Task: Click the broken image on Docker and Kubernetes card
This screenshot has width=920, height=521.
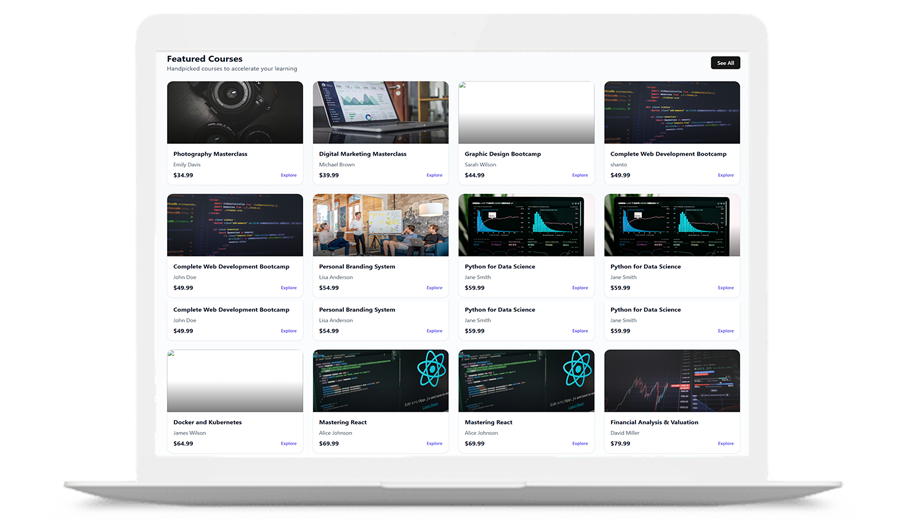Action: [x=235, y=381]
